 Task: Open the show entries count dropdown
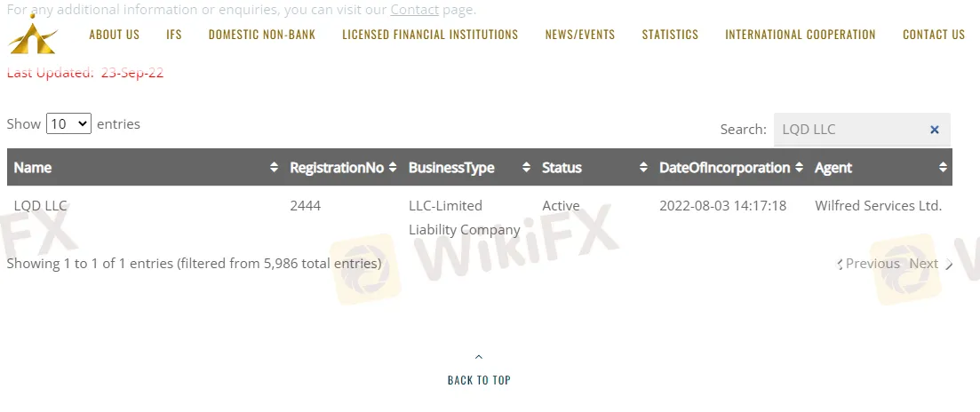click(69, 124)
